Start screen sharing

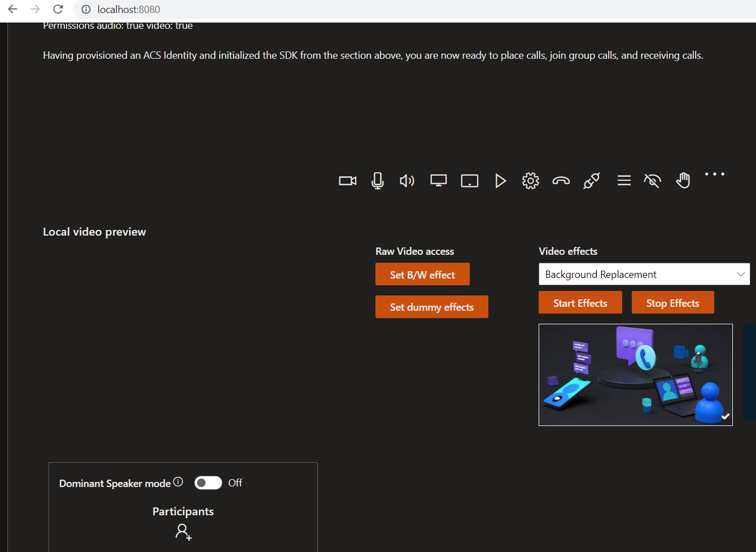click(x=438, y=180)
